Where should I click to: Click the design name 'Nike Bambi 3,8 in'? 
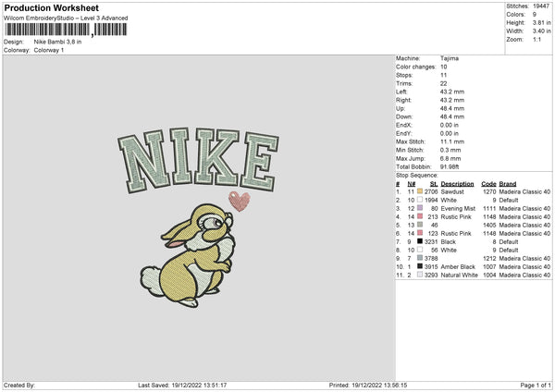(x=57, y=42)
